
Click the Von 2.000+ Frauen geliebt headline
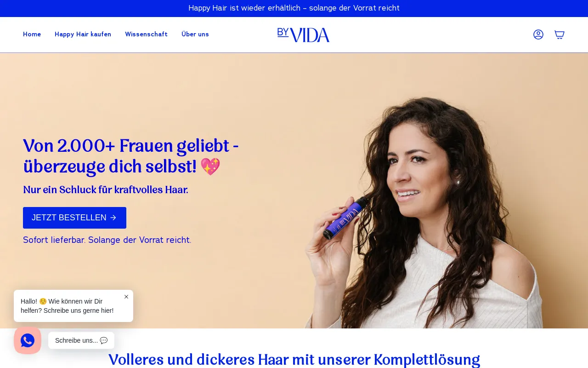pos(131,156)
